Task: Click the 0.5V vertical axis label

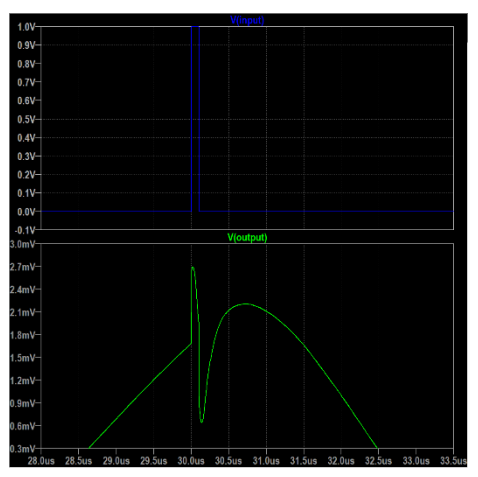Action: point(26,119)
